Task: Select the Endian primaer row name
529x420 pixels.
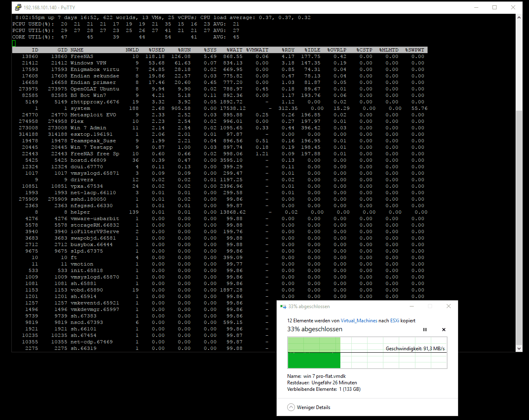Action: [x=93, y=82]
